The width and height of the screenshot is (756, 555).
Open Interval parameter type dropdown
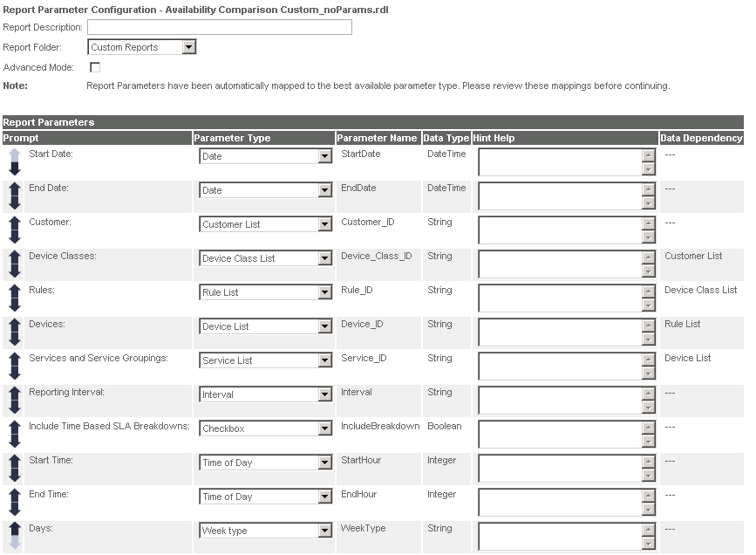pos(266,394)
